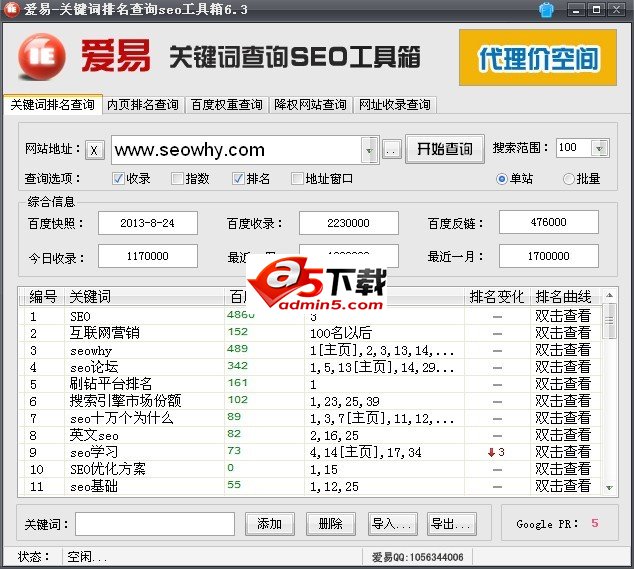
Task: Click the keyword list scrollbar thumb
Action: [x=609, y=321]
